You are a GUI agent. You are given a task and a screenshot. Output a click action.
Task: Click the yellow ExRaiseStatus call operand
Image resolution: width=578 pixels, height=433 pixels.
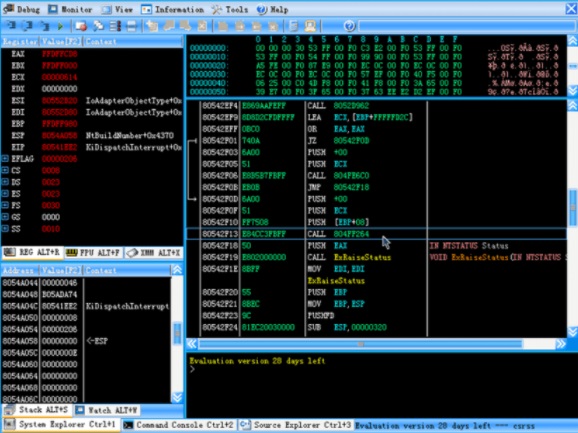point(362,257)
